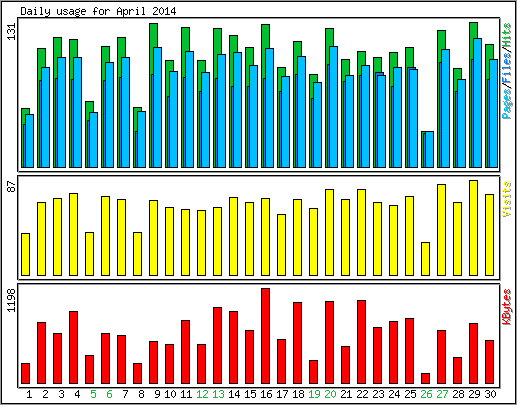Image resolution: width=517 pixels, height=405 pixels.
Task: Click the Pages/Files/Hits legend label
Action: [507, 71]
